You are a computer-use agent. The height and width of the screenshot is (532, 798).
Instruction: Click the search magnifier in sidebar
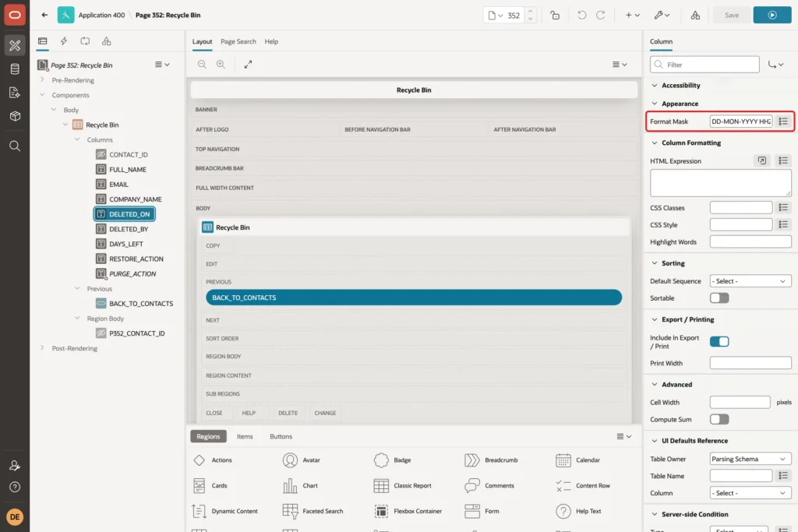tap(15, 146)
